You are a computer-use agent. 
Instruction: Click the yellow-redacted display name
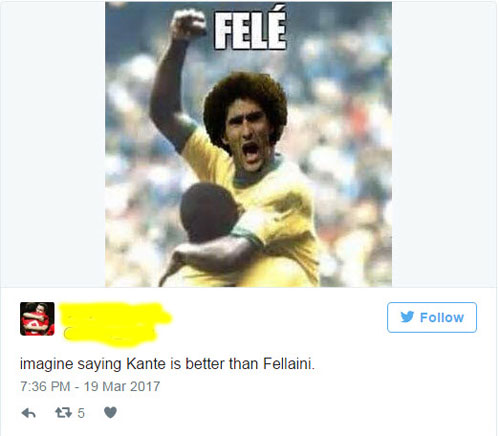(x=115, y=313)
